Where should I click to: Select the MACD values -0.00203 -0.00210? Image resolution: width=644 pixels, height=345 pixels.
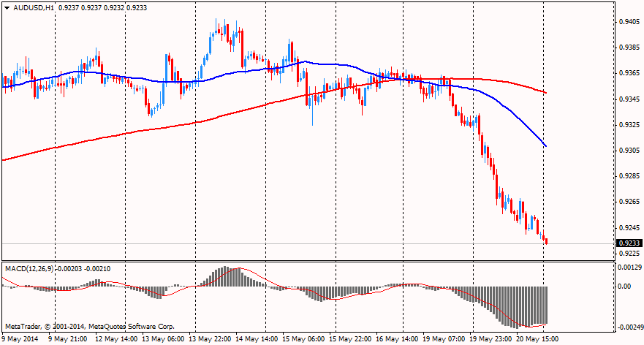click(x=83, y=268)
